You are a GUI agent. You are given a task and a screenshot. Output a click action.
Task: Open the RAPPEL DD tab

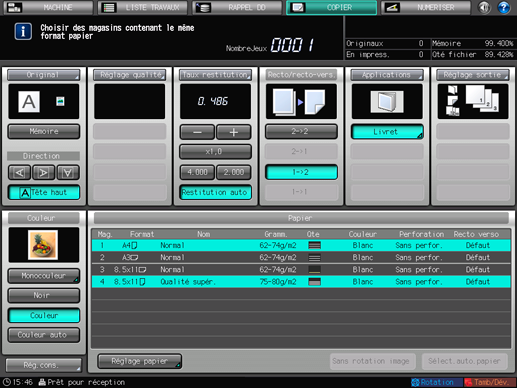pos(237,7)
